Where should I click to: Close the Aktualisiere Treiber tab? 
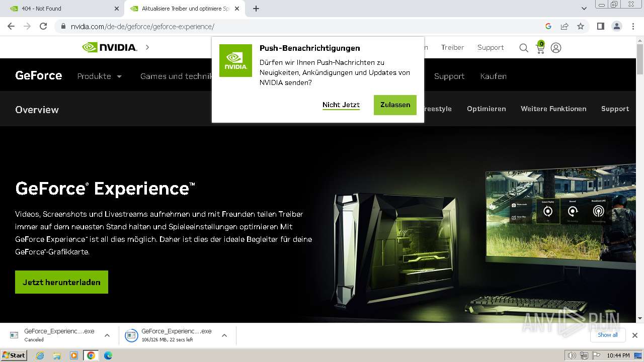(237, 9)
